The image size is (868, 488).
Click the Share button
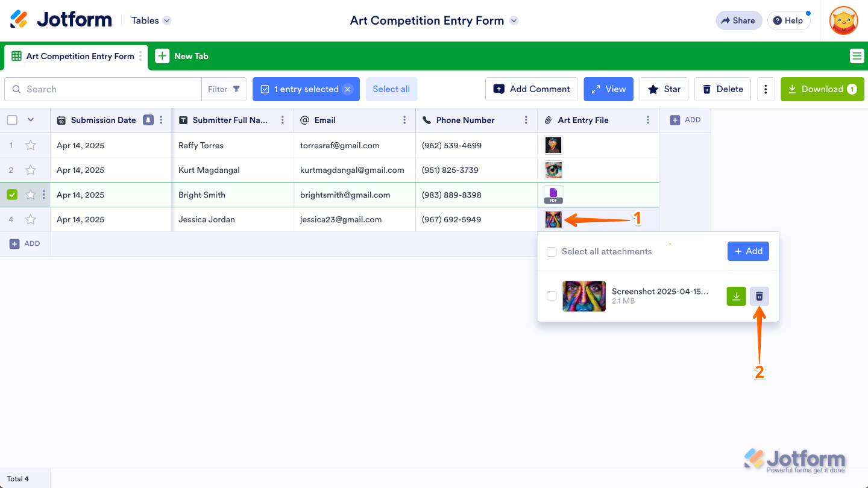(x=738, y=20)
